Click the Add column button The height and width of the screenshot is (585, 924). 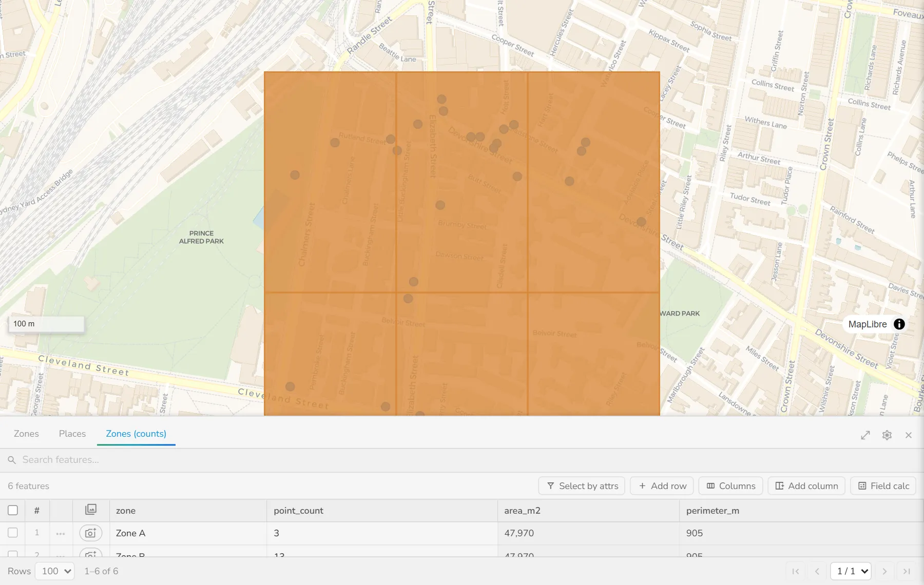[806, 486]
